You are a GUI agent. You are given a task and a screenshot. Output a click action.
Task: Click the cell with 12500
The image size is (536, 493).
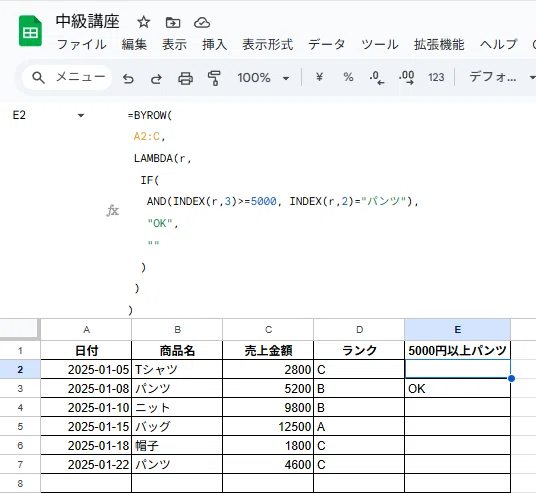268,427
